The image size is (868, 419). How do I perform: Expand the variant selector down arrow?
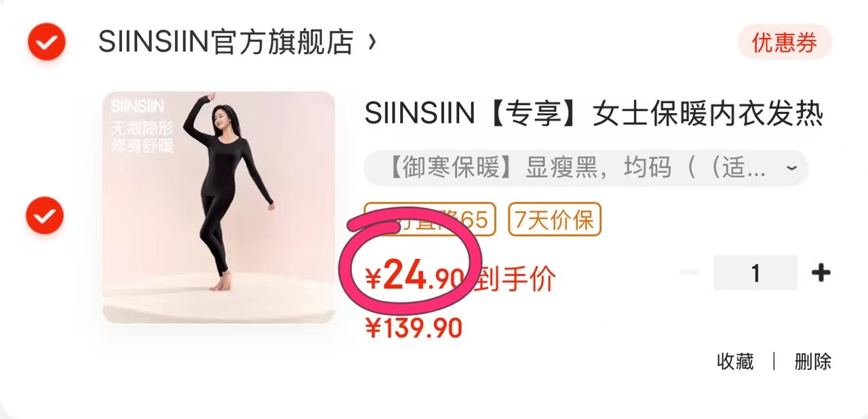[791, 167]
